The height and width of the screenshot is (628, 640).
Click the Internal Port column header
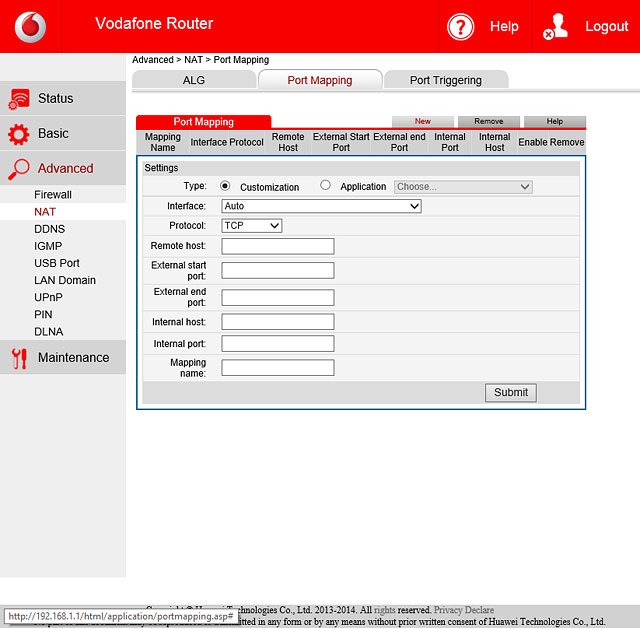point(450,142)
